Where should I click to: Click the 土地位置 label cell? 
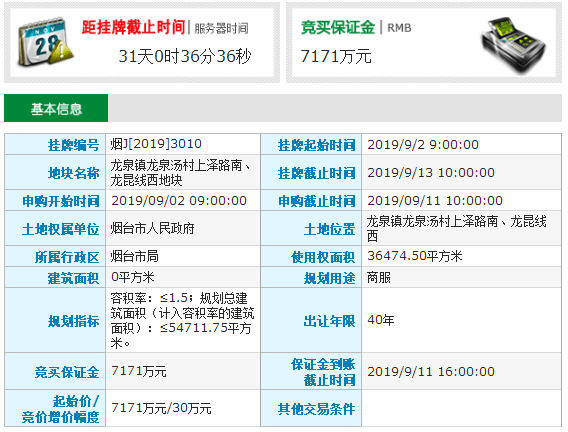[x=311, y=228]
